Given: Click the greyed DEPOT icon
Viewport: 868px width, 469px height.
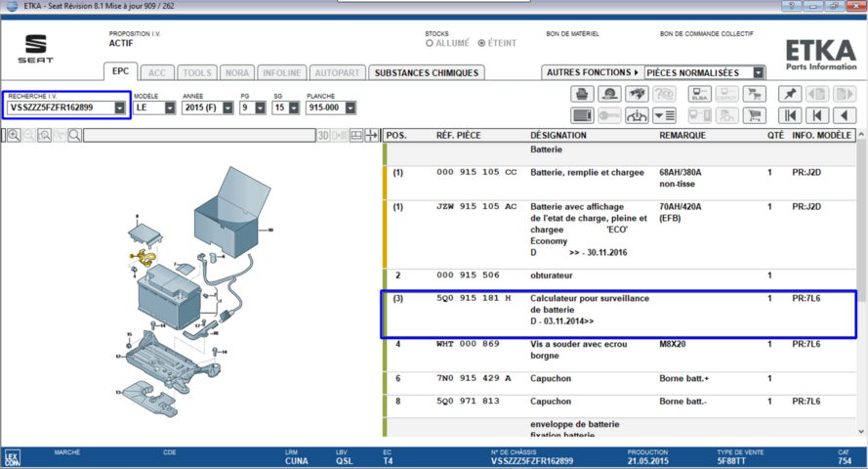Looking at the screenshot, I should tap(726, 94).
